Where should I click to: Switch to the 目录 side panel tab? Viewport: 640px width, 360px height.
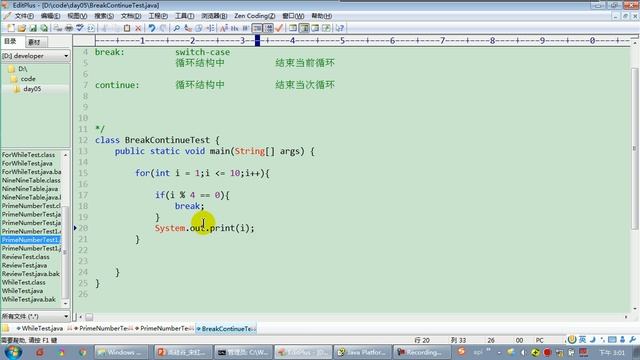[11, 42]
